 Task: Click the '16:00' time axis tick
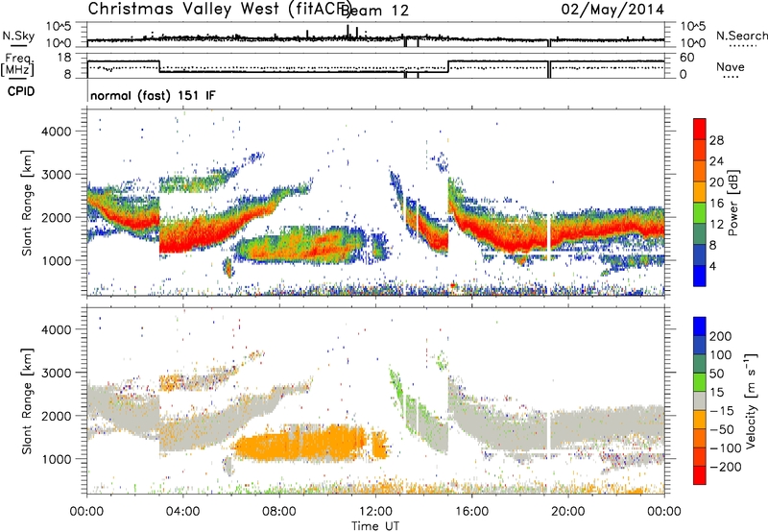coord(471,512)
